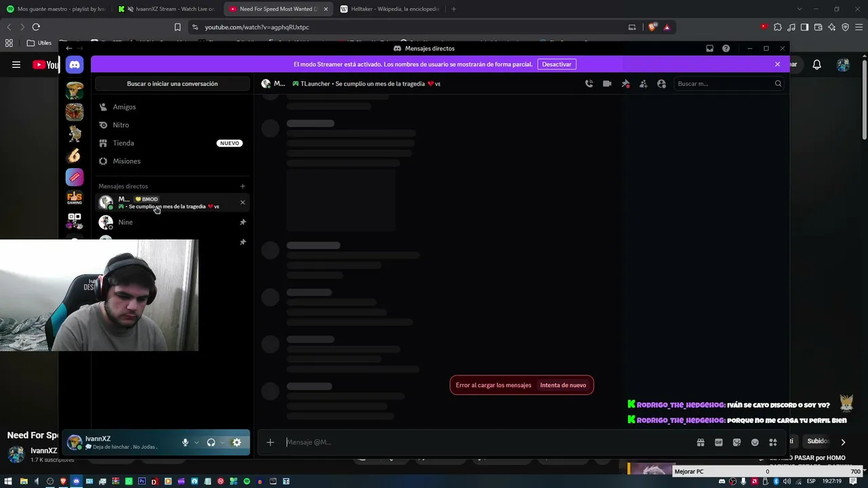Viewport: 868px width, 488px height.
Task: Open the Discord home logo button
Action: (x=75, y=65)
